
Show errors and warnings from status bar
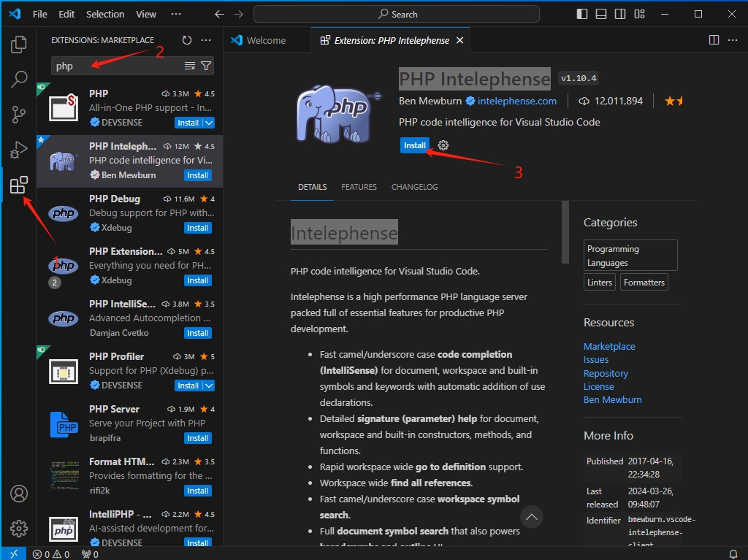(51, 554)
